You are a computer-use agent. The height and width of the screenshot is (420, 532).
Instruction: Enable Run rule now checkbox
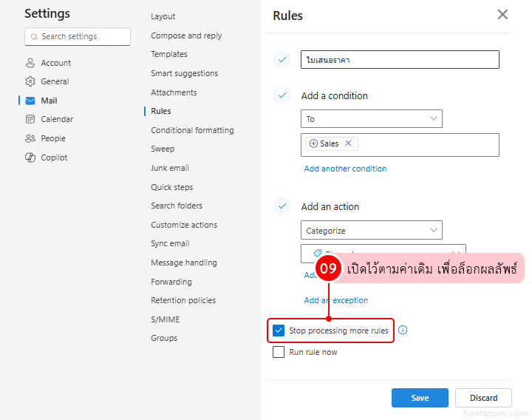[x=279, y=352]
